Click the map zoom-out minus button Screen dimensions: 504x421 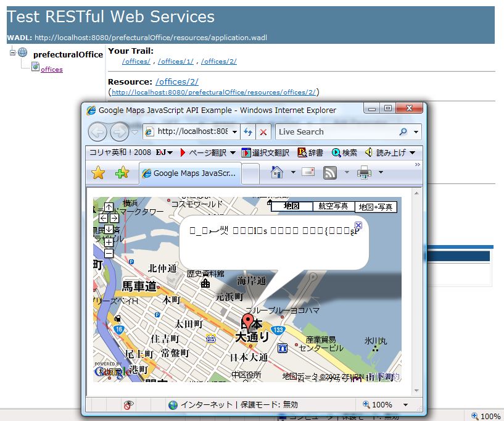109,253
